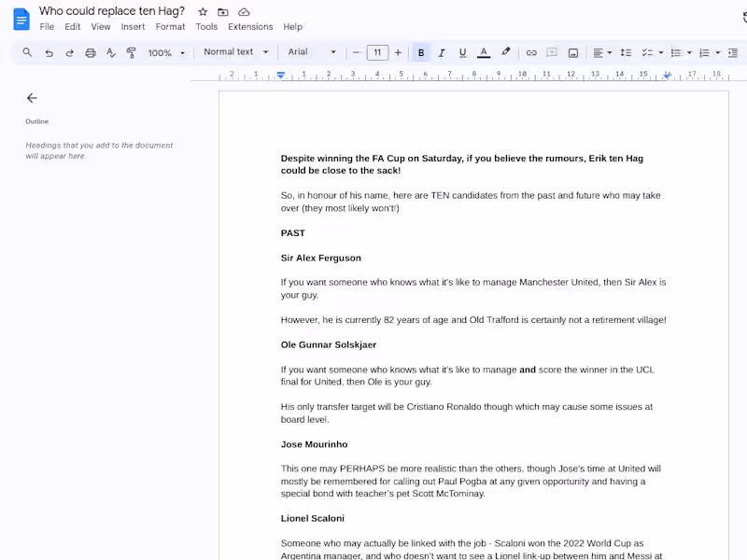Click the 'Ole Gunnar Solskjaer' heading
747x560 pixels.
pos(329,344)
